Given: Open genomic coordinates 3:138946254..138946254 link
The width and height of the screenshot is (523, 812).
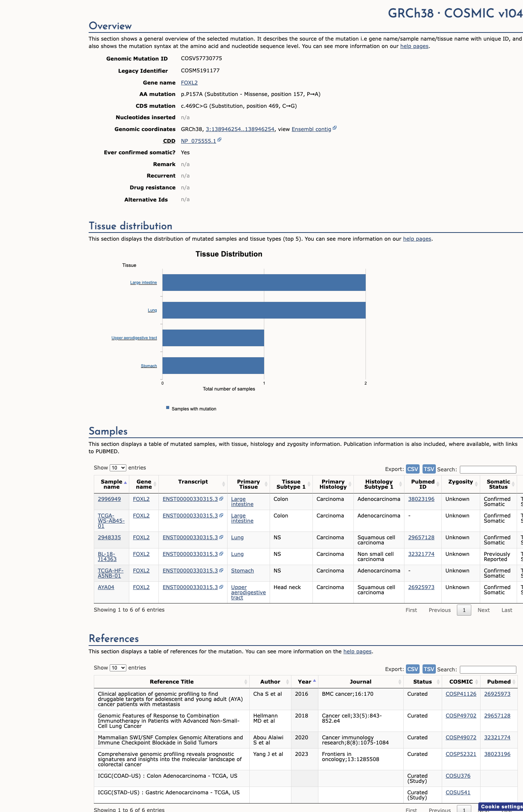Looking at the screenshot, I should 240,129.
